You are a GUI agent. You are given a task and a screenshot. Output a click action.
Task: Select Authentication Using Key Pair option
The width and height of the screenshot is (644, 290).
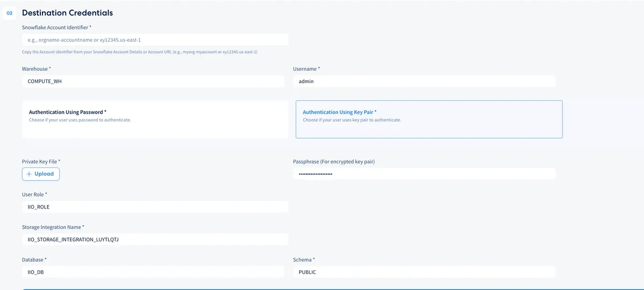[x=428, y=119]
